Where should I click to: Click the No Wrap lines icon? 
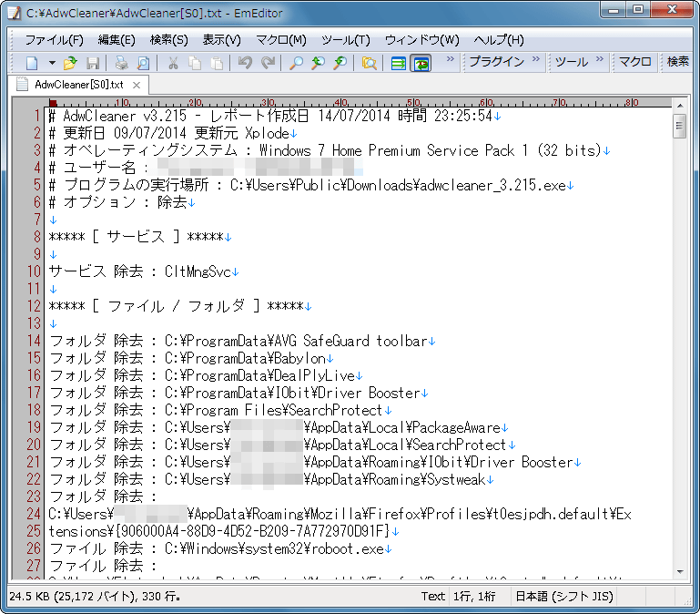398,63
